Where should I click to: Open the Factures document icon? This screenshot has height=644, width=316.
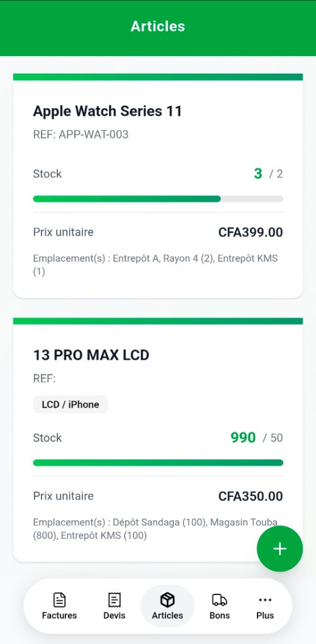coord(60,600)
